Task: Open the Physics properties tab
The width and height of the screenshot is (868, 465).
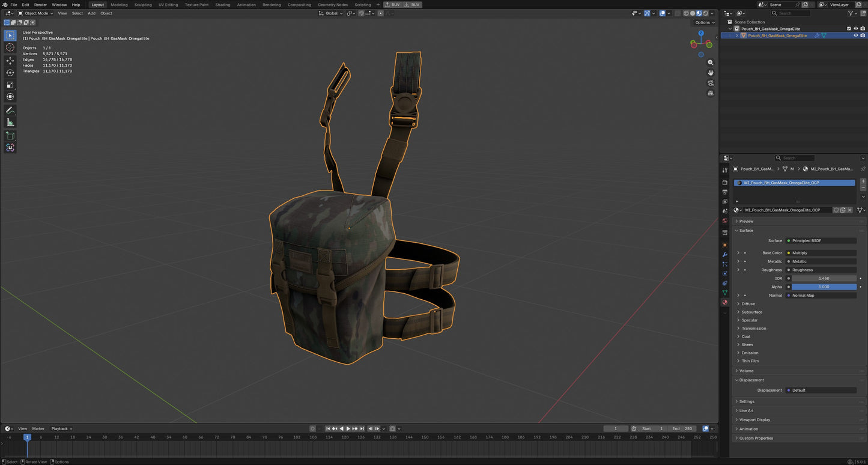Action: click(x=725, y=273)
